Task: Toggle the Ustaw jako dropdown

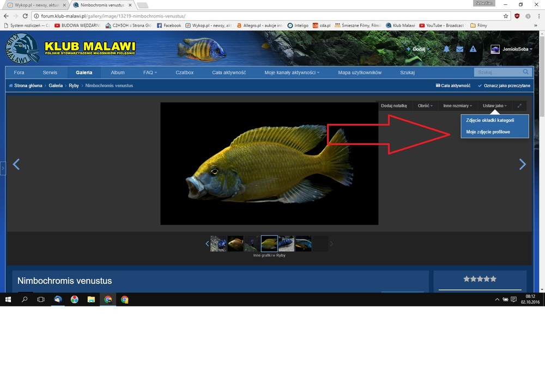Action: 495,106
